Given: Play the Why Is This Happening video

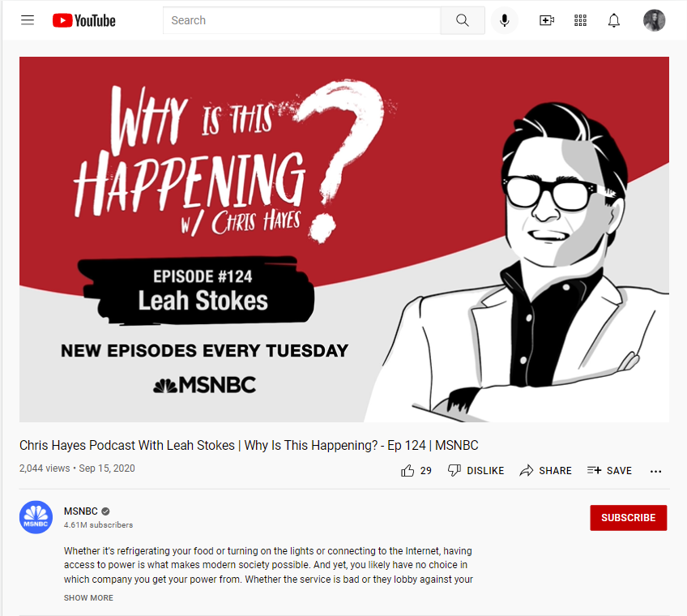Looking at the screenshot, I should point(344,239).
